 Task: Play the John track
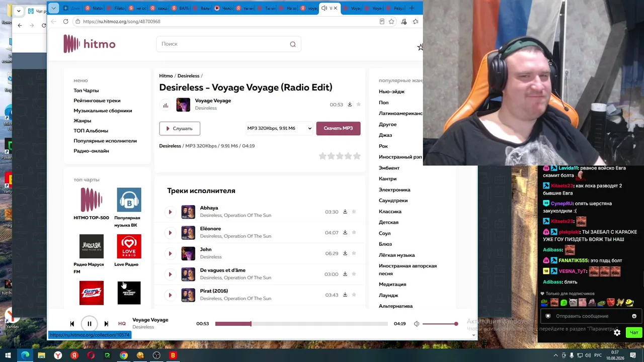click(x=170, y=253)
